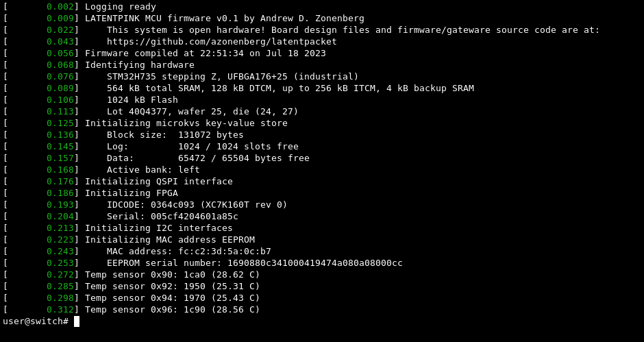Click the LATENTPINK MCU firmware version line
The height and width of the screenshot is (342, 644).
point(224,18)
